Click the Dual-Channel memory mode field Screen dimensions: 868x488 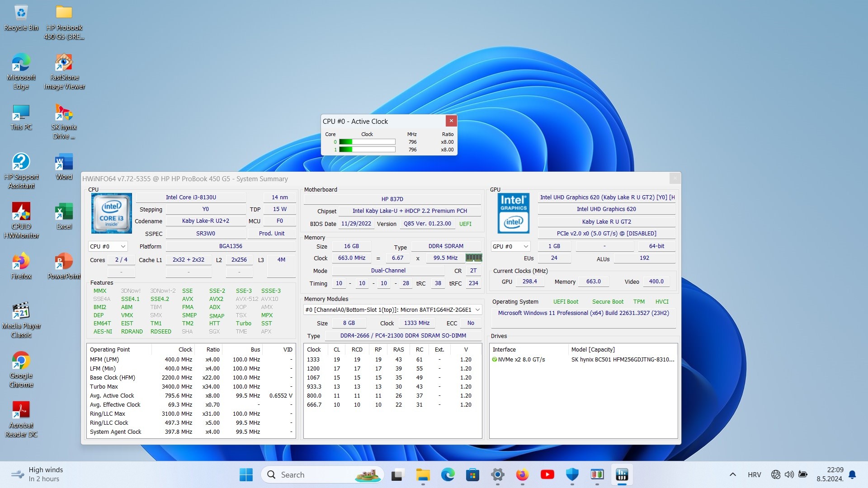[x=388, y=271]
